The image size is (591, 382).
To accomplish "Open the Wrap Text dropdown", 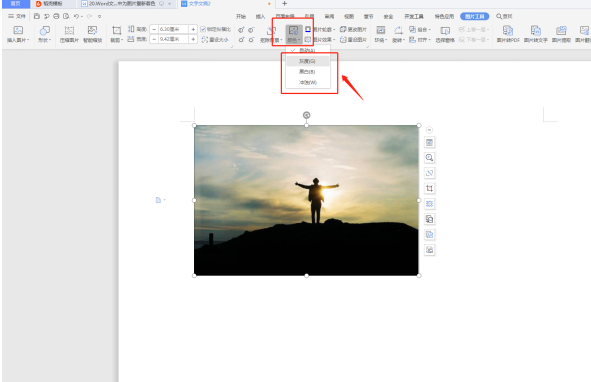I will 381,34.
